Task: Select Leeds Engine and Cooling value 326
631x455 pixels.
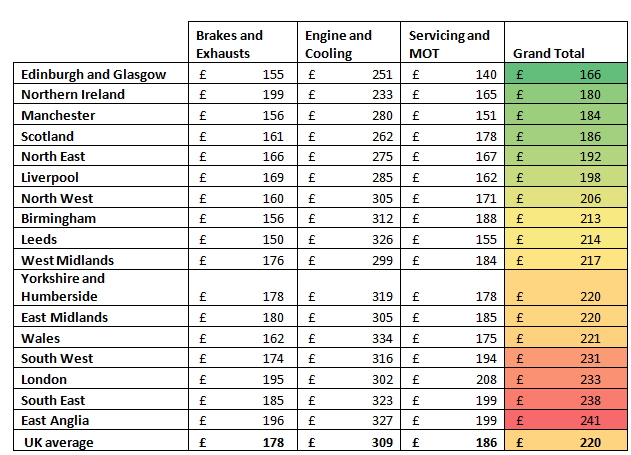Action: (x=349, y=239)
